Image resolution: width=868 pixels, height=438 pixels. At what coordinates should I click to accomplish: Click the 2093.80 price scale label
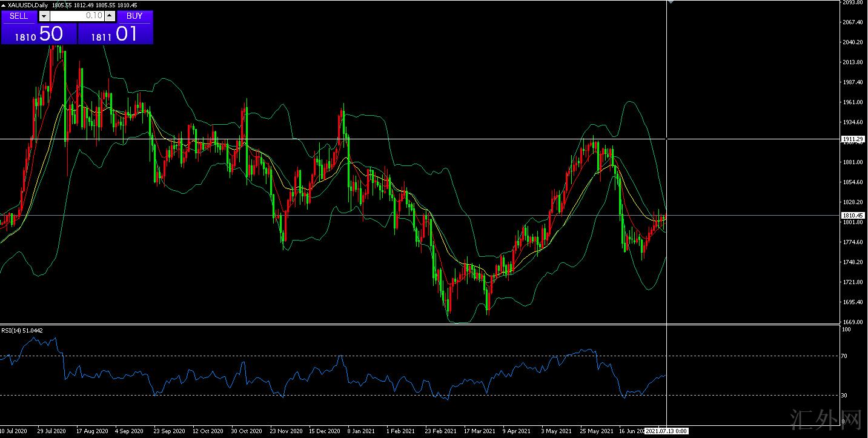(x=852, y=2)
